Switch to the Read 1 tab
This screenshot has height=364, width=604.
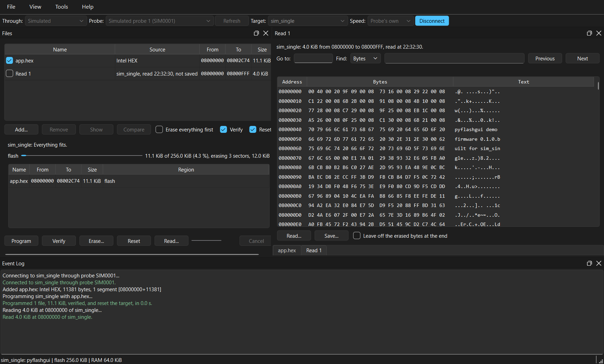click(314, 250)
